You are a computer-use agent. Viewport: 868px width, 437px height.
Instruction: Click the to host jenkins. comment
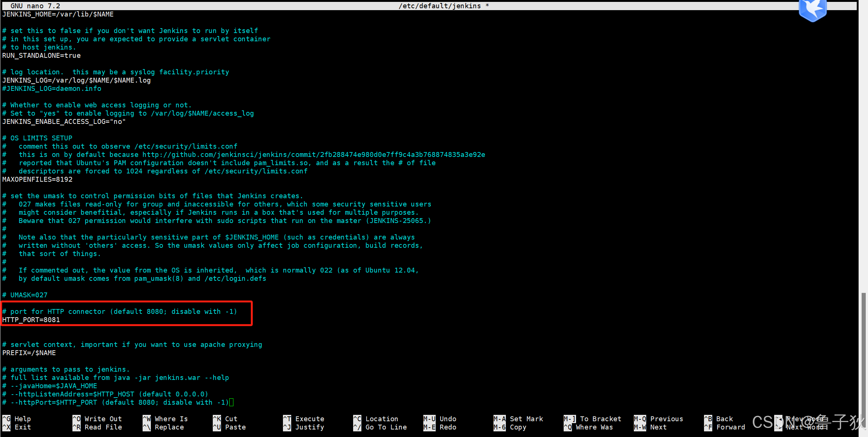point(39,47)
